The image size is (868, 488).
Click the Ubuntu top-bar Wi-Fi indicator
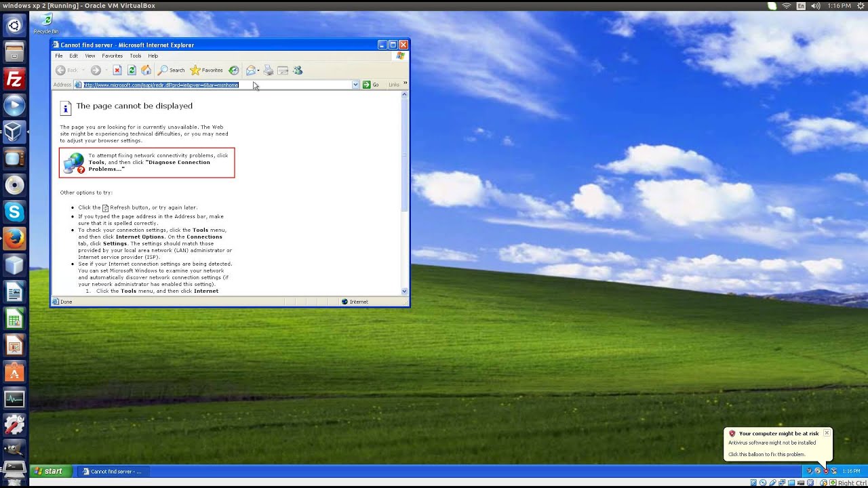click(x=787, y=5)
